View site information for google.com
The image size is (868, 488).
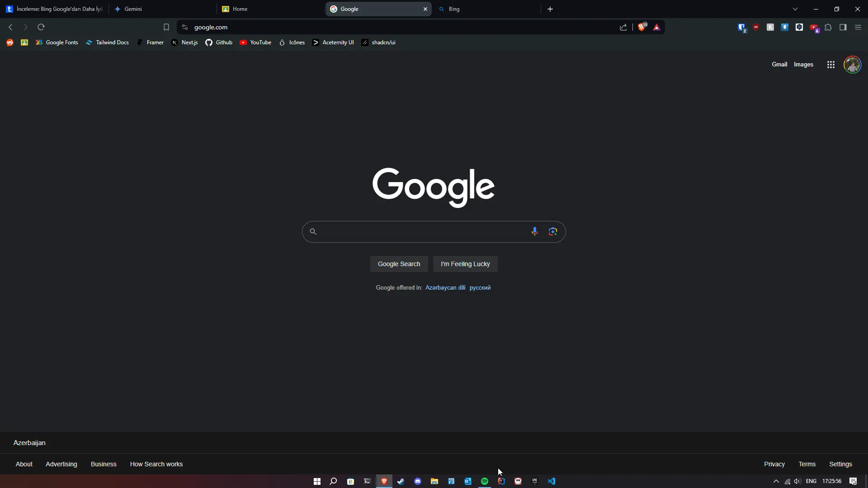184,27
